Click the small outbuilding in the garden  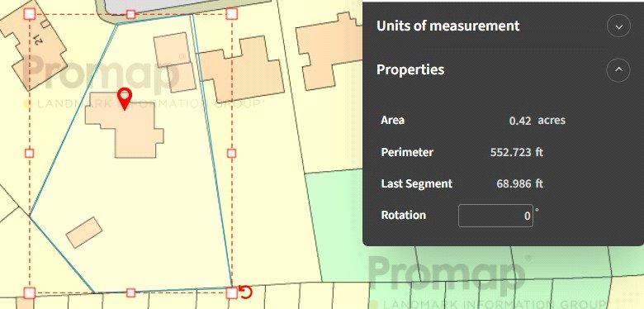(x=84, y=232)
